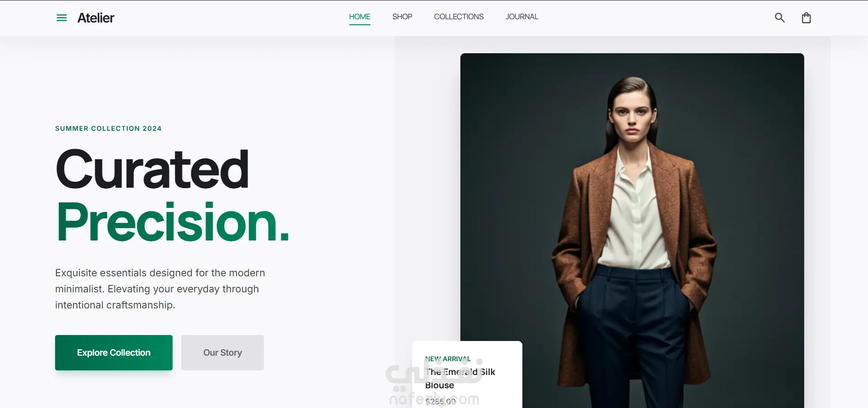
Task: Click the SUMMER COLLECTION 2024 label
Action: pos(108,129)
